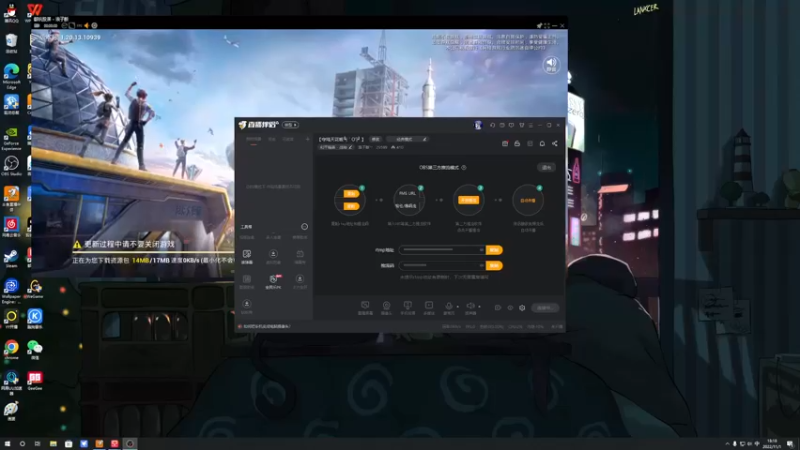The width and height of the screenshot is (800, 450).
Task: Open the help icon next to the OBS mode title
Action: 464,167
